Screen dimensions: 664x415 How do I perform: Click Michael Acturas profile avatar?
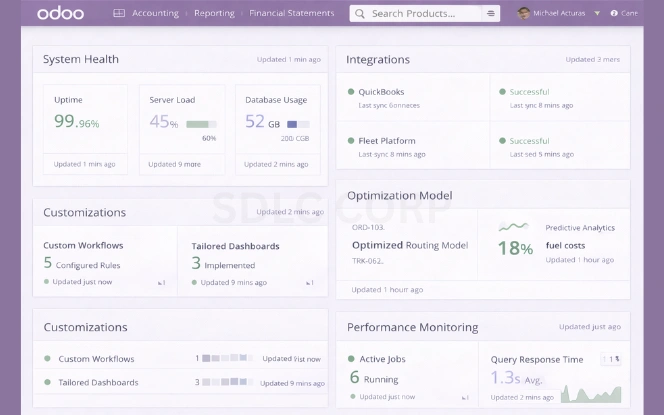coord(524,13)
